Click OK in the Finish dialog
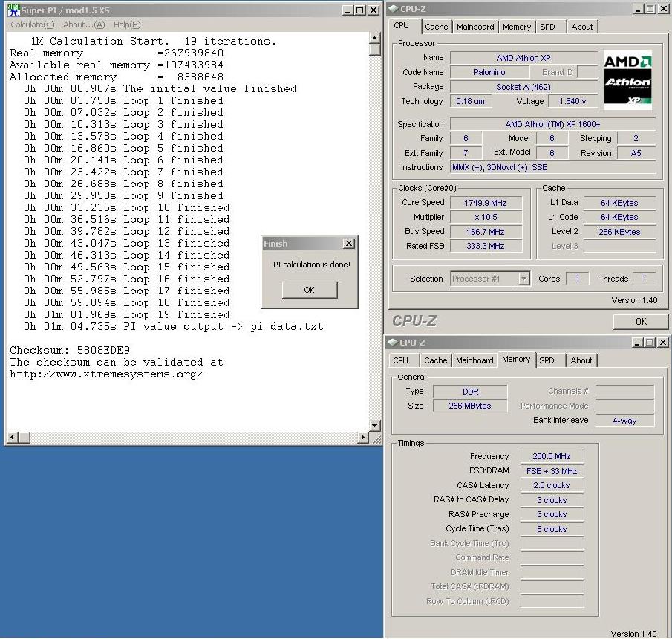The height and width of the screenshot is (639, 672). point(310,290)
